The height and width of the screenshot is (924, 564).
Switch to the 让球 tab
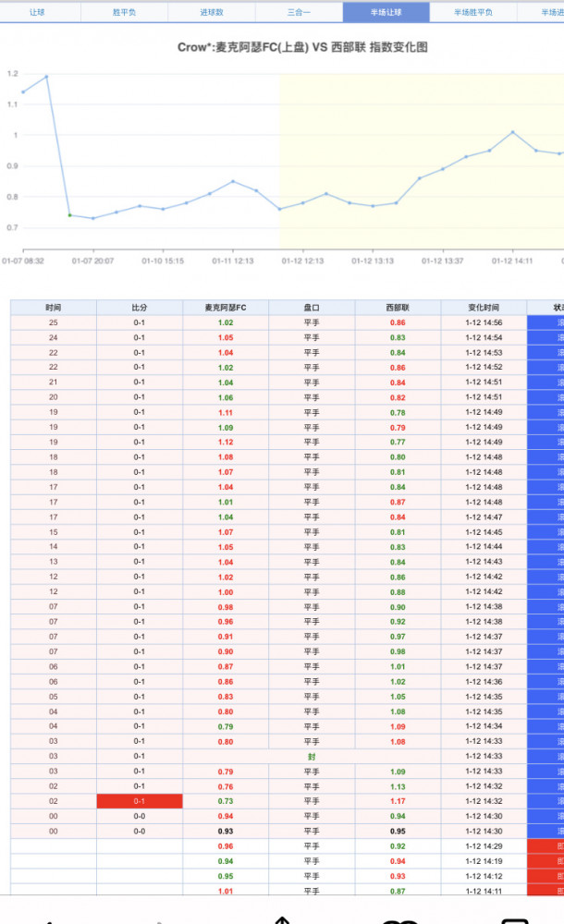tap(37, 12)
